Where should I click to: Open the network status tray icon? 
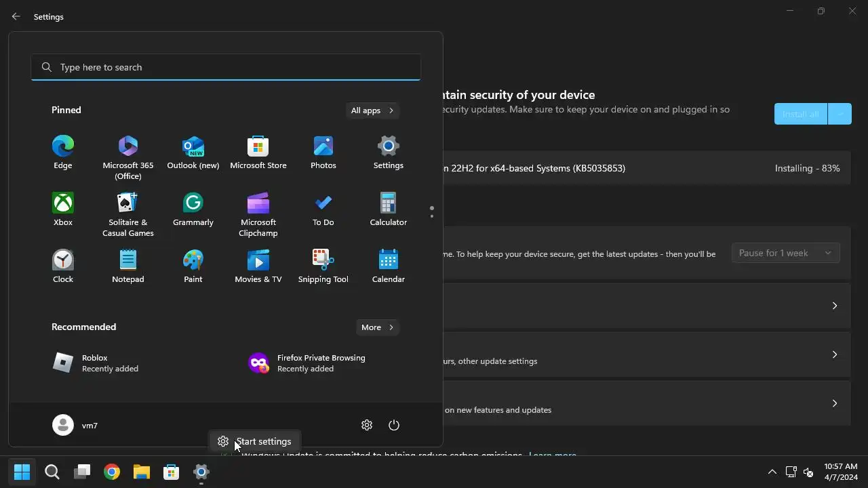coord(791,472)
